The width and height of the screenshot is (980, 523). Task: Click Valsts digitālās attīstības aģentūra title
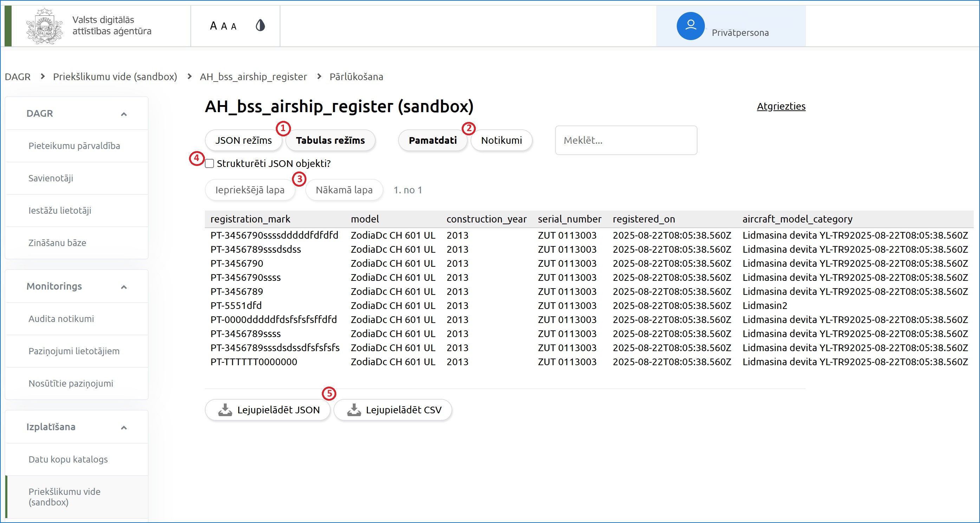pyautogui.click(x=112, y=26)
